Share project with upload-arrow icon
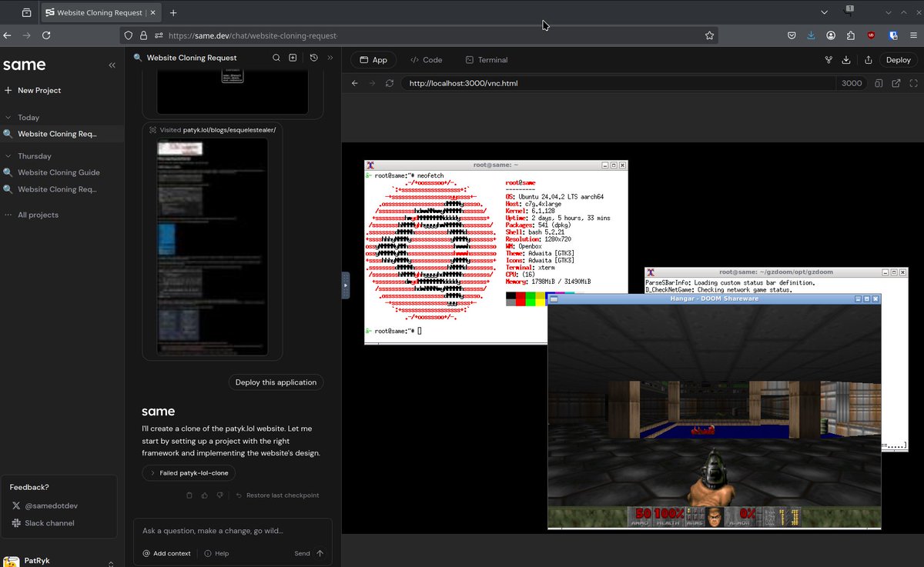The width and height of the screenshot is (924, 567). click(869, 60)
